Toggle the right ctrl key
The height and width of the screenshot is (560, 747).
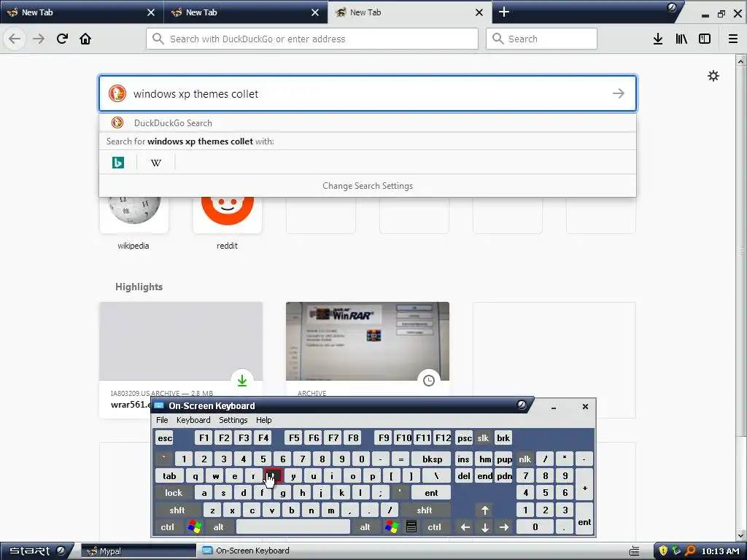pyautogui.click(x=434, y=527)
